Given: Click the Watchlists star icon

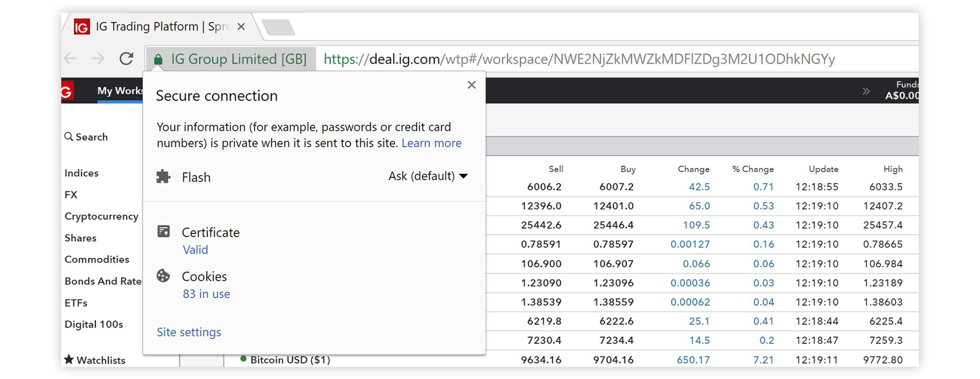Looking at the screenshot, I should coord(69,359).
